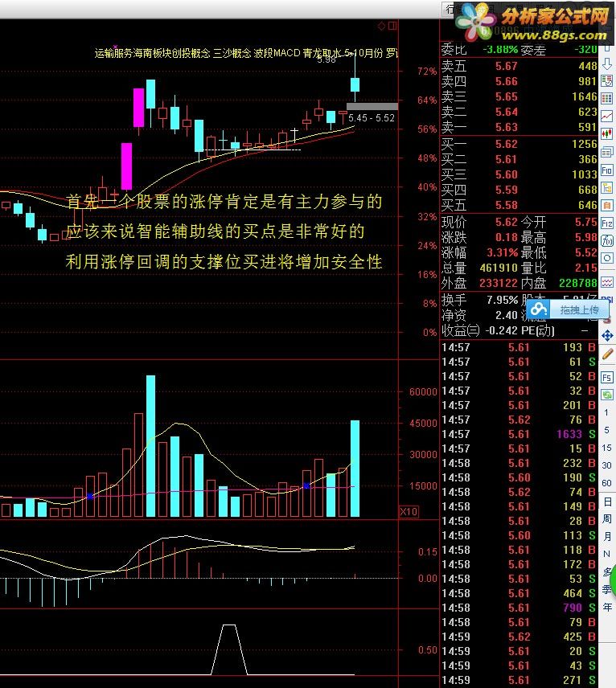Screen dimensions: 616x688
Task: Click the 总量 value 461910
Action: click(499, 268)
